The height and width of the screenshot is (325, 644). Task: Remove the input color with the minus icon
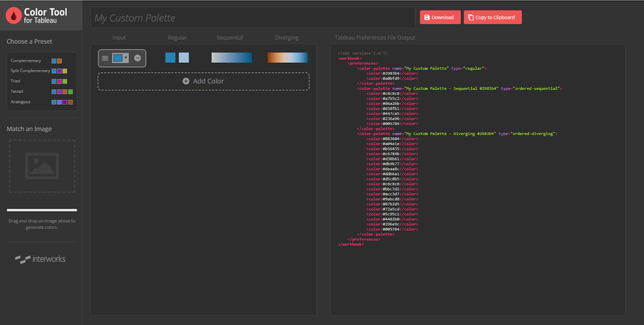tap(138, 59)
